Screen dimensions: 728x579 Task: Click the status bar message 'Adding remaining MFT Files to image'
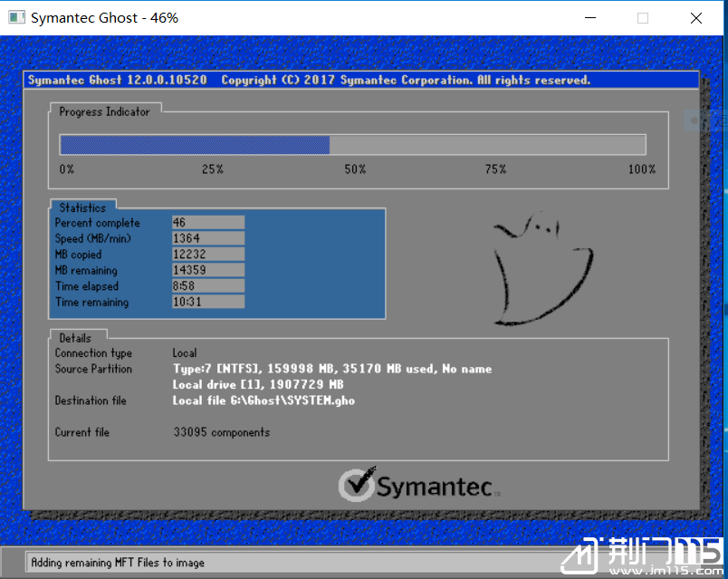click(x=118, y=563)
